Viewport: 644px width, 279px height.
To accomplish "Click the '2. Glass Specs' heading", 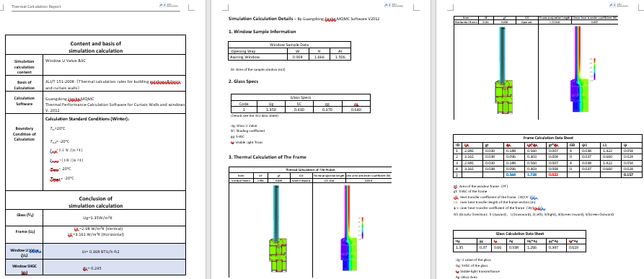I will pyautogui.click(x=243, y=81).
